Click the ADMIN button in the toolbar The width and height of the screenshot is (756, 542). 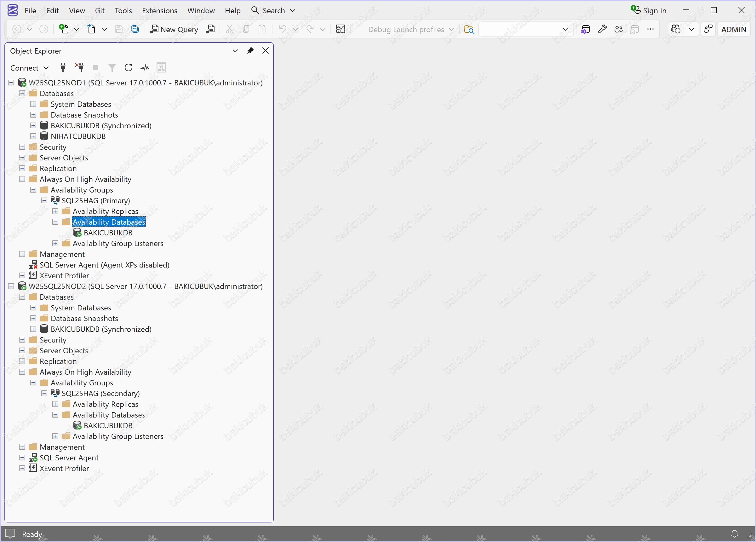point(733,29)
